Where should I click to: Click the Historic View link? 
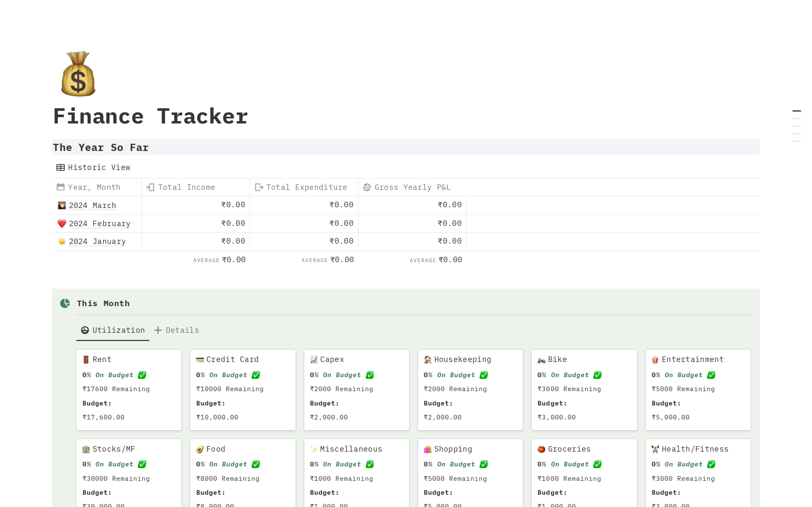coord(99,167)
